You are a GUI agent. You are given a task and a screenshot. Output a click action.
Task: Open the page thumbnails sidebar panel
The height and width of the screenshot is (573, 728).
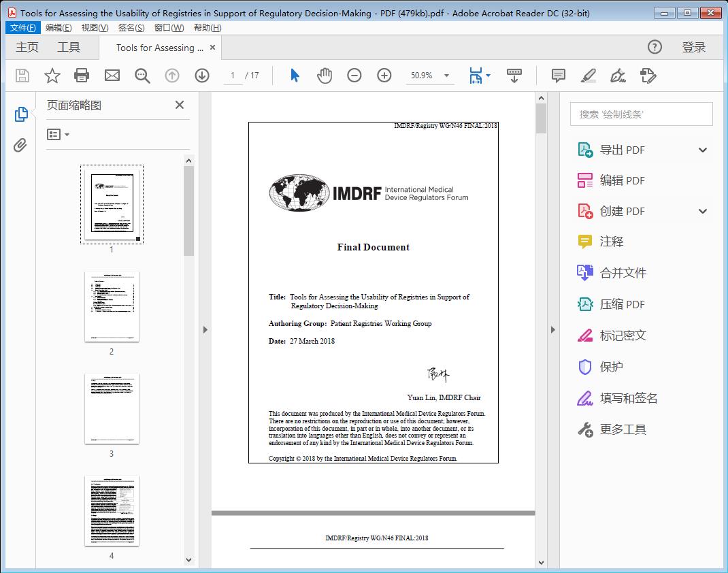tap(20, 114)
